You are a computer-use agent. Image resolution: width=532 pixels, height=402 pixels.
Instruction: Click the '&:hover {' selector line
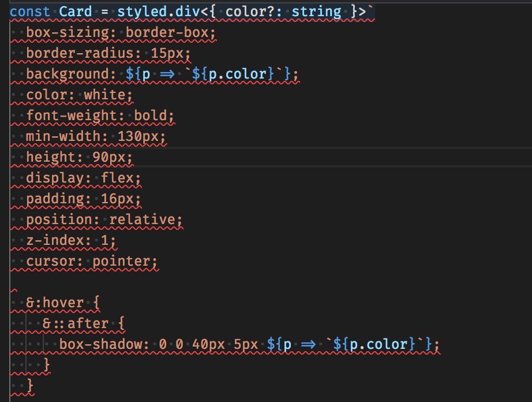point(63,303)
